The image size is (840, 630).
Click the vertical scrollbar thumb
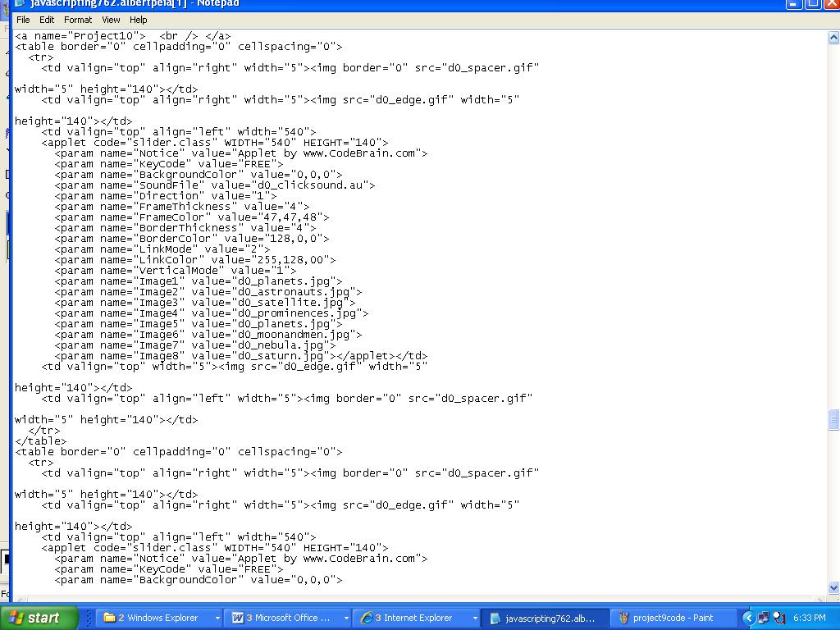click(x=833, y=419)
